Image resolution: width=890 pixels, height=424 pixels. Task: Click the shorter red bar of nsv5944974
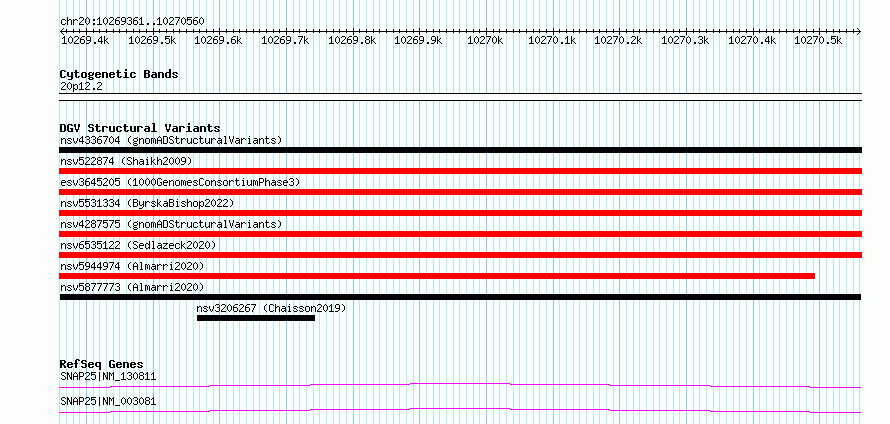(x=437, y=276)
